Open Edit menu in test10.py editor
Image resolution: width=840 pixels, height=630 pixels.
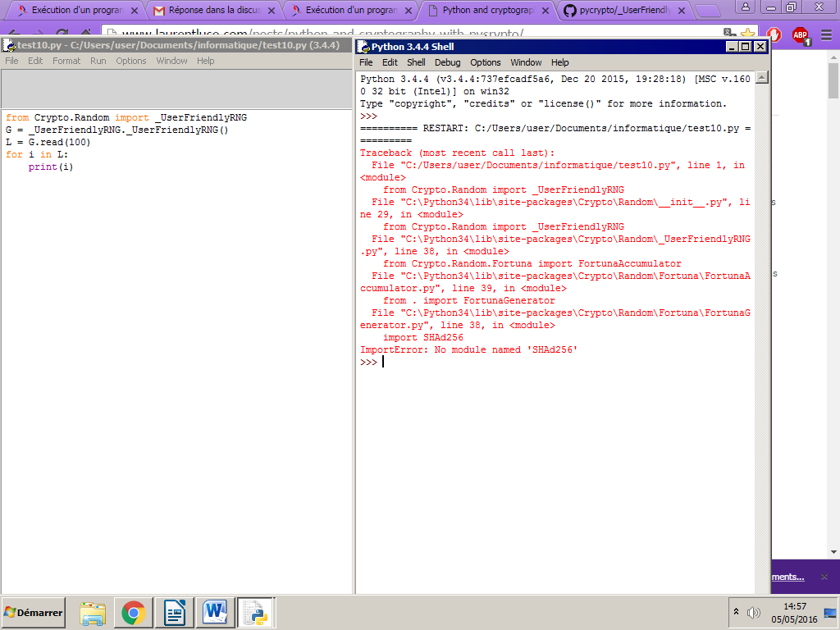pyautogui.click(x=35, y=61)
